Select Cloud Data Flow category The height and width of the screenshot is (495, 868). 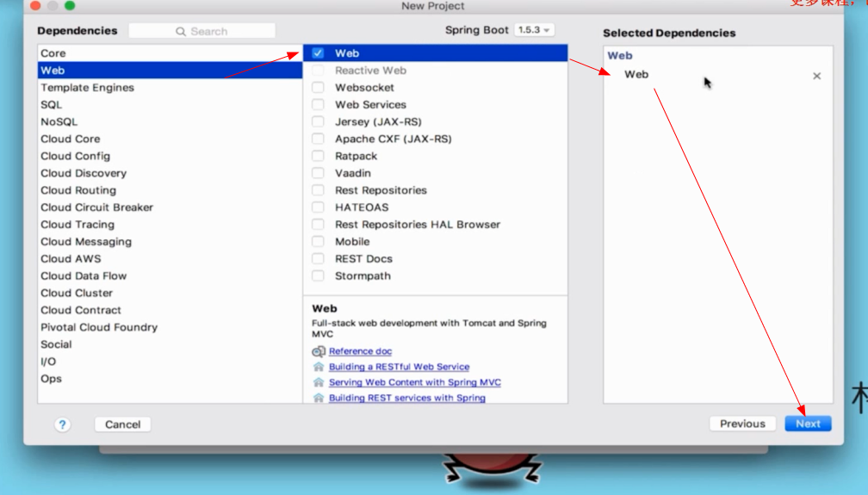[170, 275]
